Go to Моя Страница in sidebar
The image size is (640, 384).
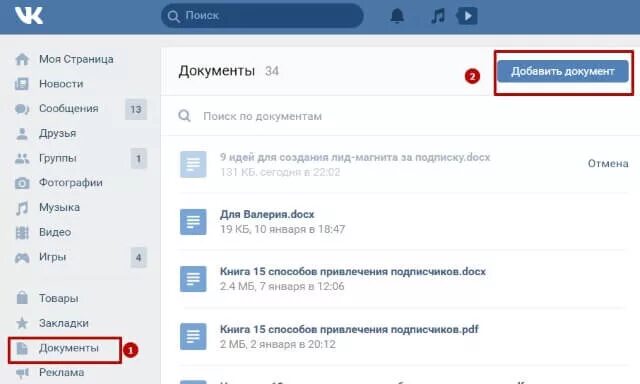76,59
